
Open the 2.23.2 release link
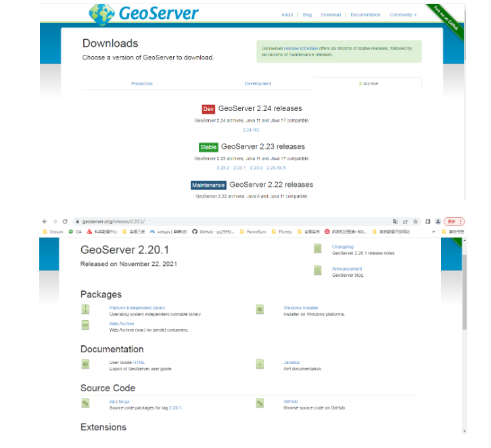coord(223,168)
